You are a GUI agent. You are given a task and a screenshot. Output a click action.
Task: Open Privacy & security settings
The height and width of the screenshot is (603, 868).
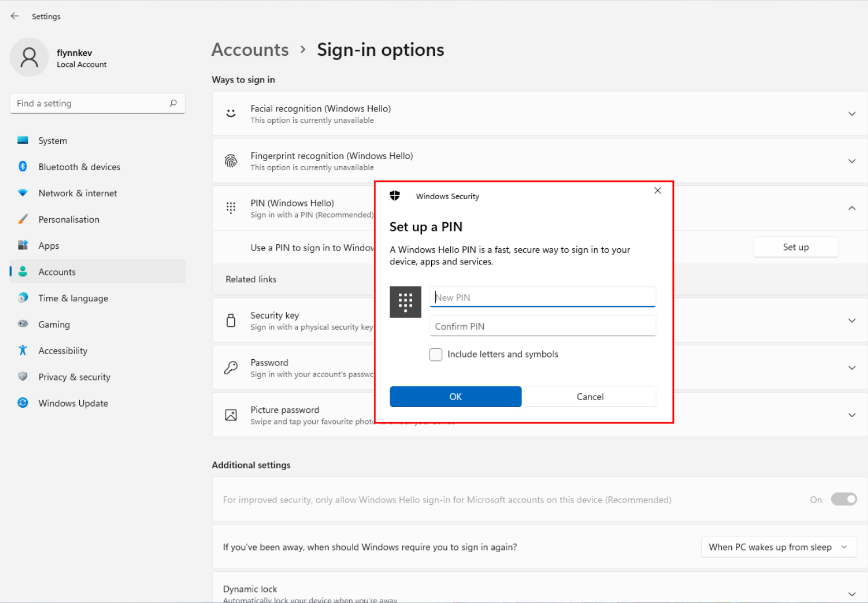click(74, 377)
